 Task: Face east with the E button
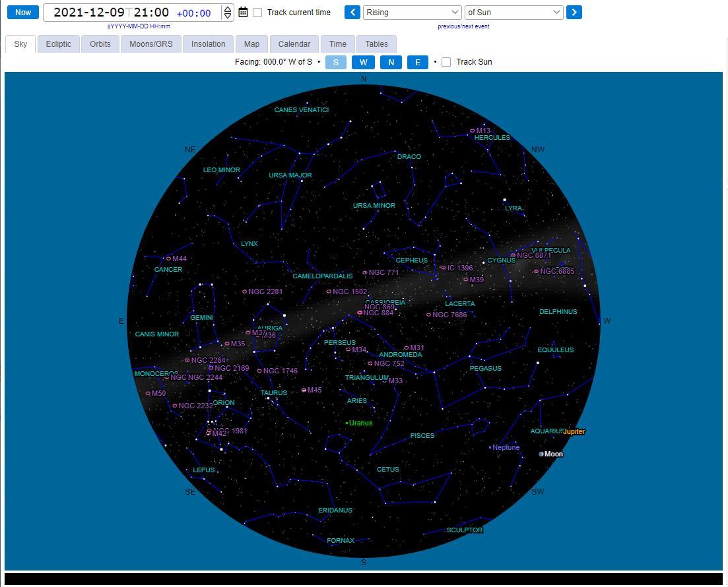click(417, 62)
